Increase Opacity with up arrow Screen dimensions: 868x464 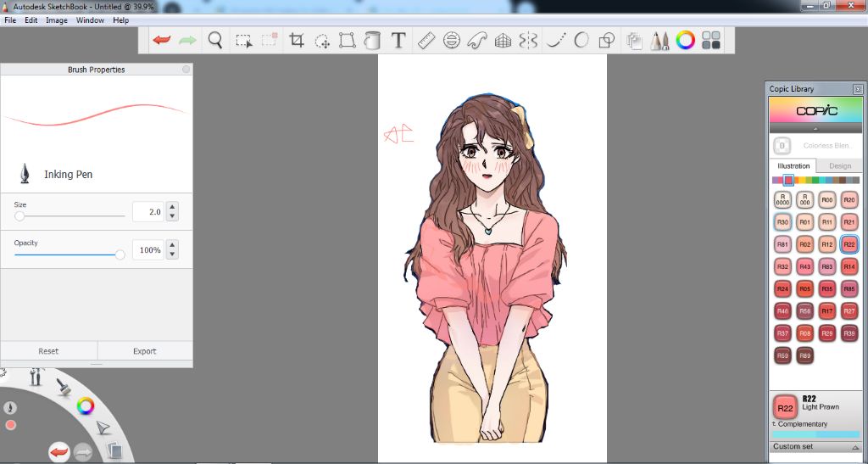(172, 245)
